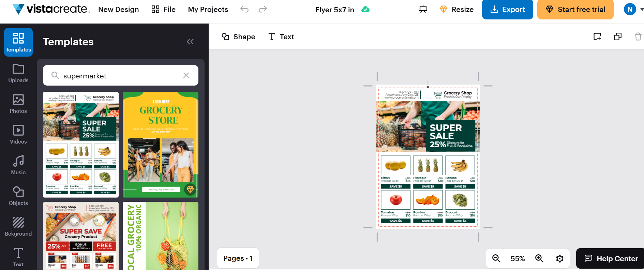Open the File menu
644x270 pixels.
[x=164, y=10]
